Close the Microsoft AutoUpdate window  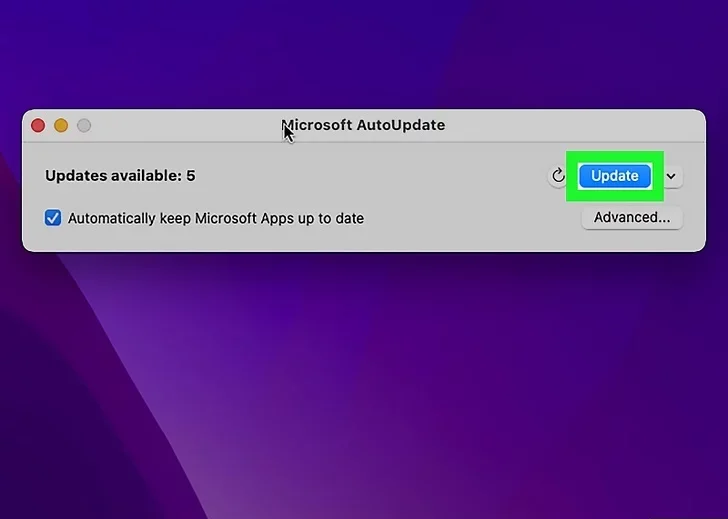[x=38, y=125]
